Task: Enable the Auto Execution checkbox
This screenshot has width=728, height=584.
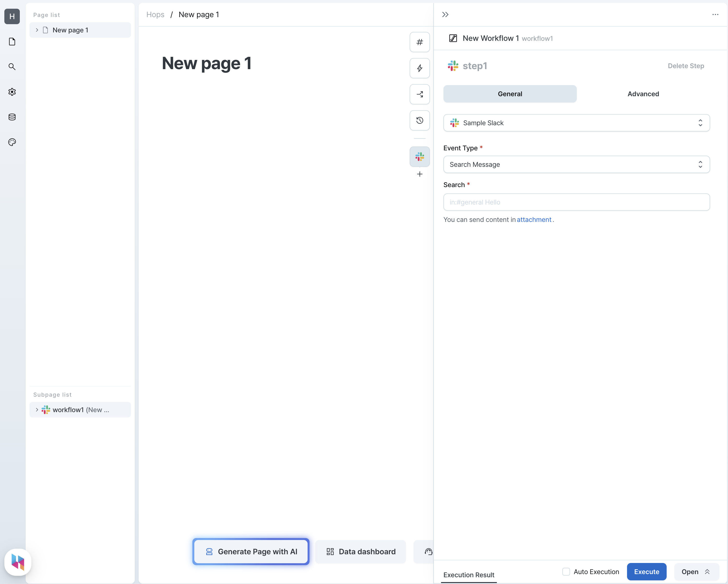Action: tap(566, 571)
